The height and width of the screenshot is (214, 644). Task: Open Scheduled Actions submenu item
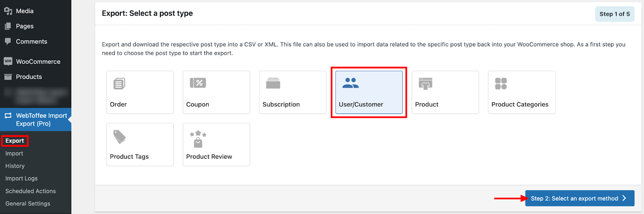point(31,191)
